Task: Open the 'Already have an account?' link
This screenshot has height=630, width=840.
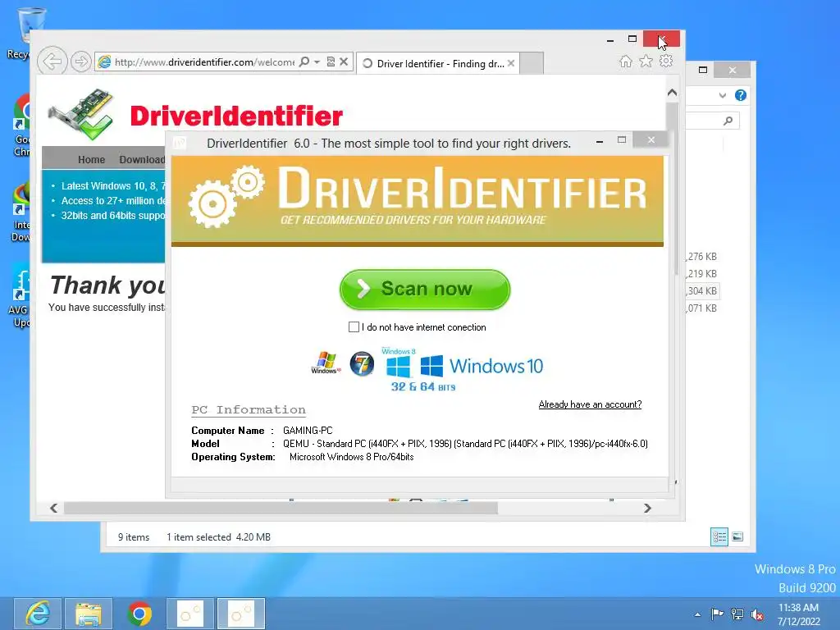Action: coord(590,404)
